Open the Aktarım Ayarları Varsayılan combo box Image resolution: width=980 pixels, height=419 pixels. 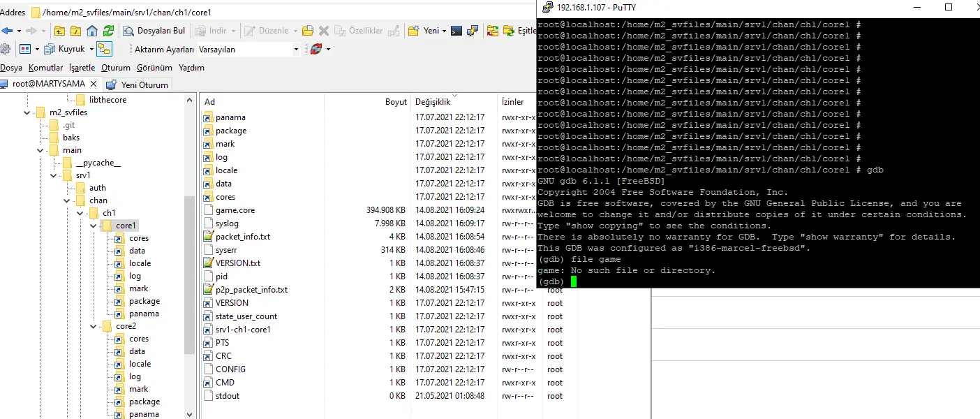[249, 50]
